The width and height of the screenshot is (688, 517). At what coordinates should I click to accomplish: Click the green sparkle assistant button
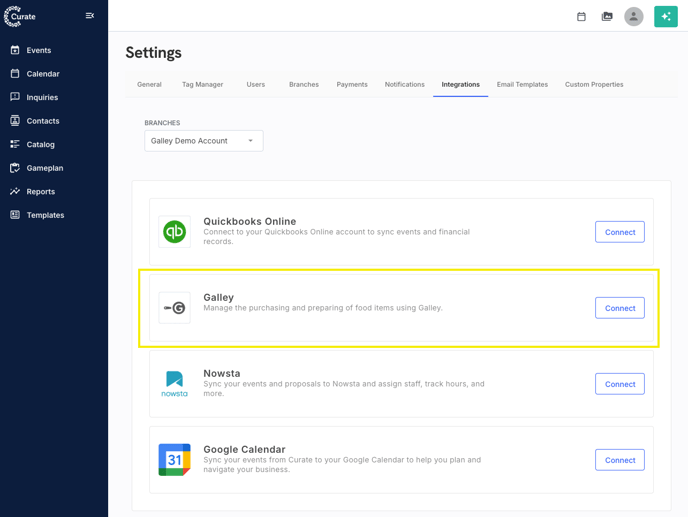click(x=666, y=17)
